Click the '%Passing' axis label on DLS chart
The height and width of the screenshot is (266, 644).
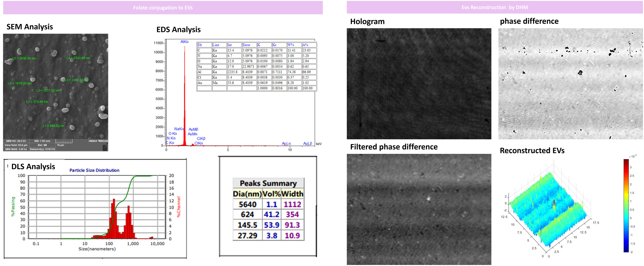click(x=13, y=207)
